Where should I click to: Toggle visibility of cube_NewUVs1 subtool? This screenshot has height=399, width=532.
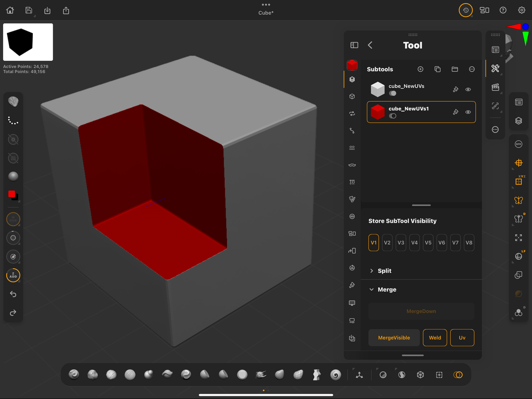468,112
